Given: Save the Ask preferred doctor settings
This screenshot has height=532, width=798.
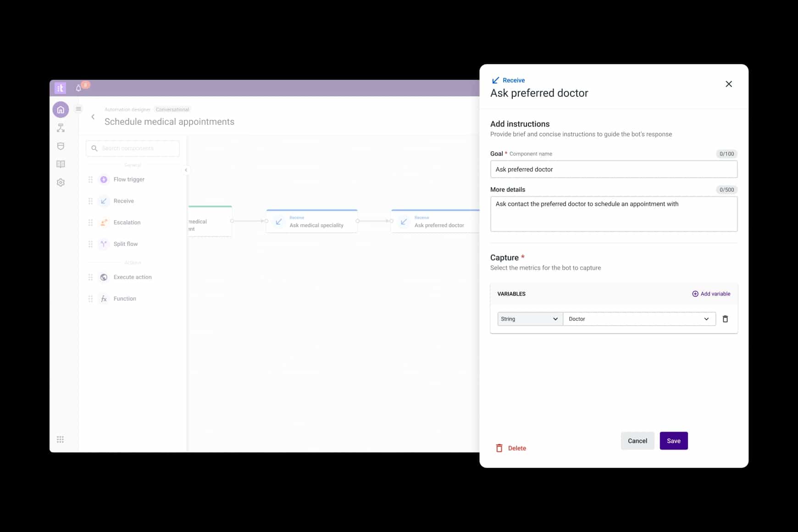Looking at the screenshot, I should click(673, 440).
